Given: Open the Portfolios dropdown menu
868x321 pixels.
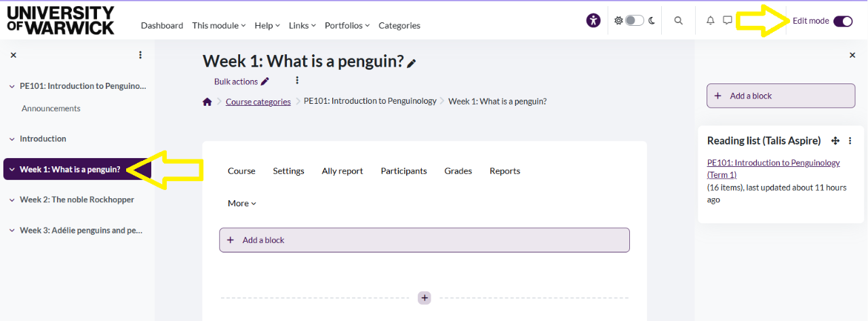Looking at the screenshot, I should tap(347, 25).
